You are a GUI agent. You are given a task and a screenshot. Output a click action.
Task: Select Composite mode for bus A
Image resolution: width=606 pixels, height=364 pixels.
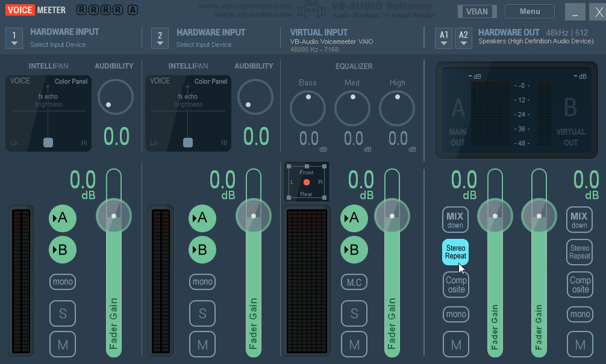[456, 285]
